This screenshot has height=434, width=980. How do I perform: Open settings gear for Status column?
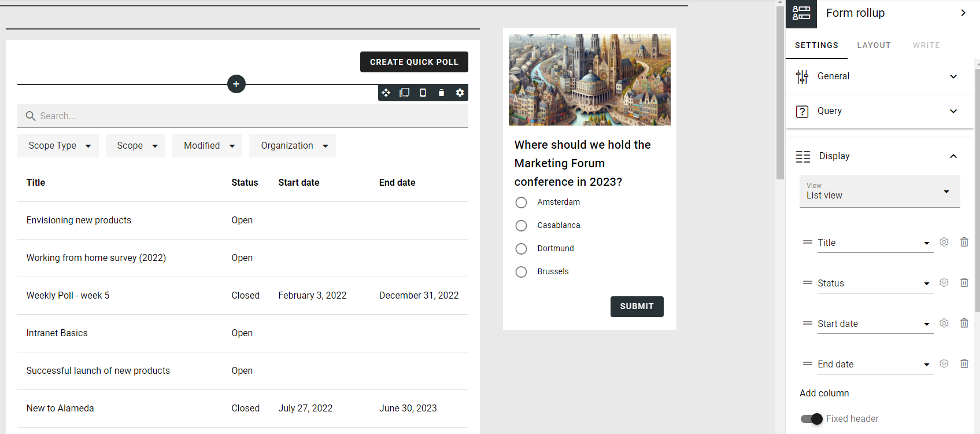944,282
